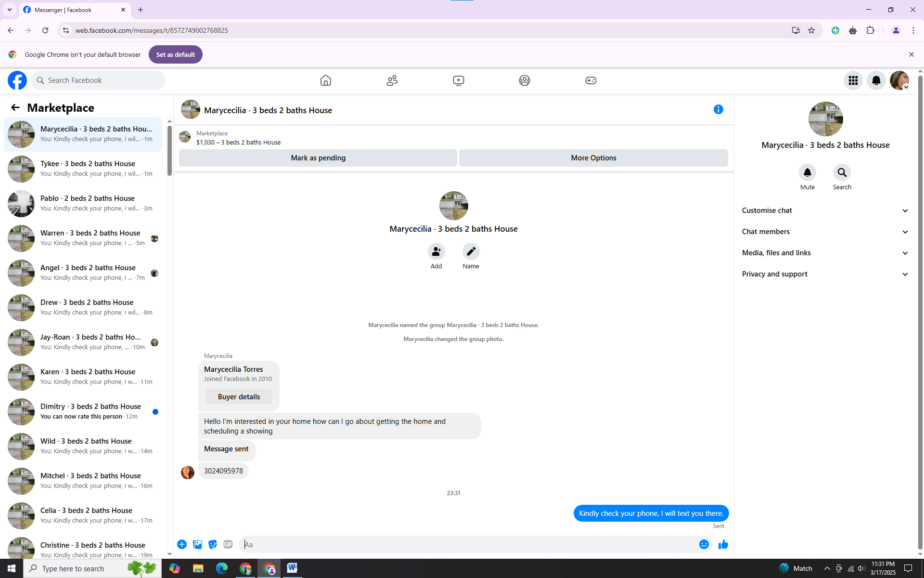Click the conversation list scrollbar
The height and width of the screenshot is (578, 924).
(169, 150)
